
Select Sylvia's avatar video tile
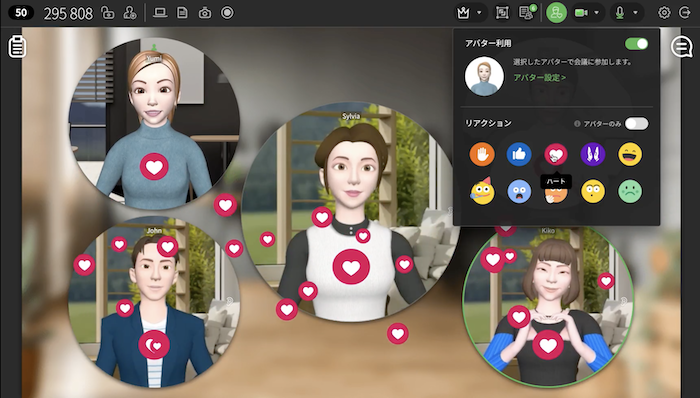(x=351, y=212)
